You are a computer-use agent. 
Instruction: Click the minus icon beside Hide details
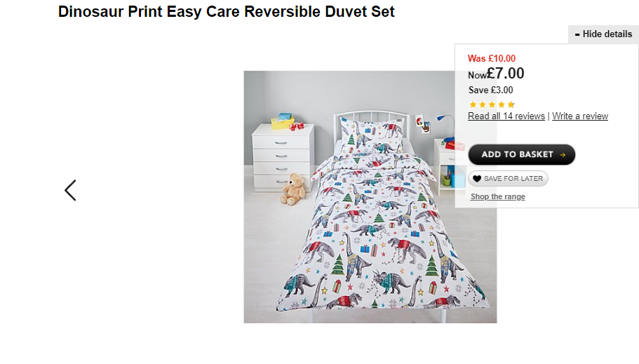point(577,34)
